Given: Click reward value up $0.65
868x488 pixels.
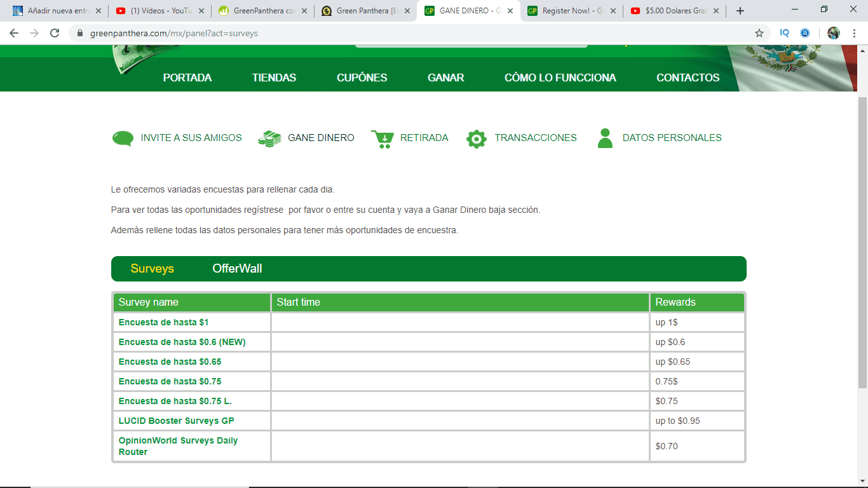Looking at the screenshot, I should (x=673, y=362).
